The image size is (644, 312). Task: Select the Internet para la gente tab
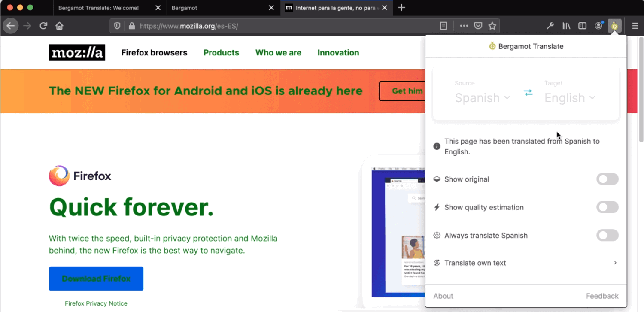[336, 8]
